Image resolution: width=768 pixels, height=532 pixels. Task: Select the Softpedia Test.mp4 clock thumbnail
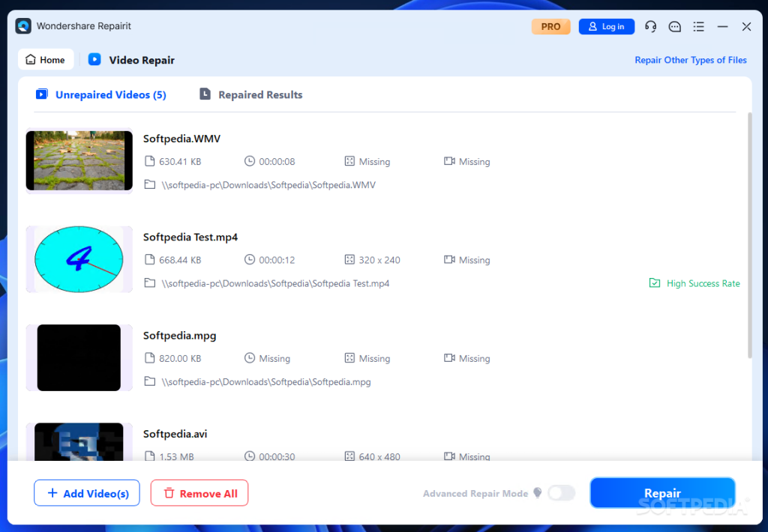79,259
